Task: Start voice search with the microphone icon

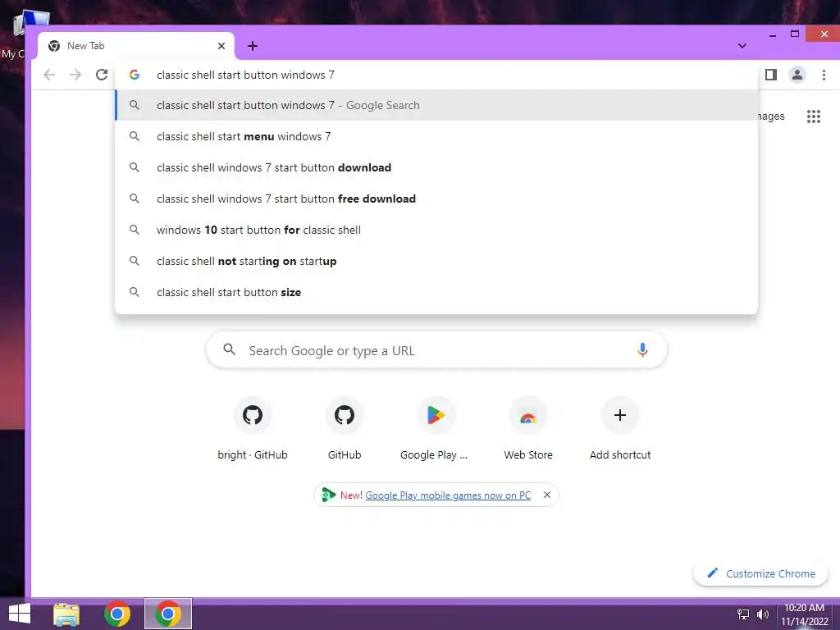Action: (641, 350)
